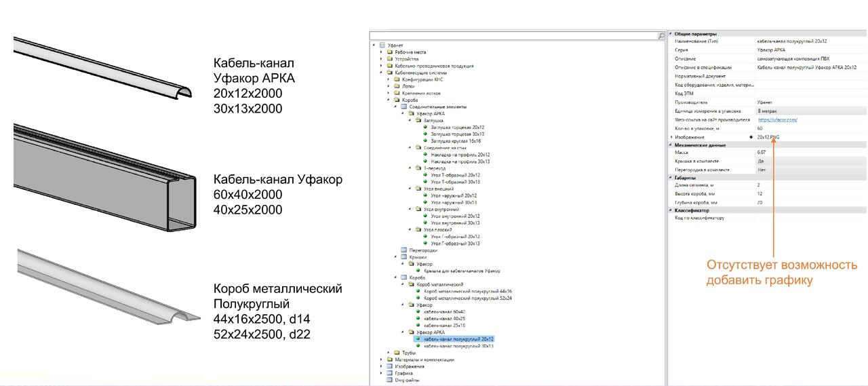Click Кабельно-проводниковая продукция folder icon
The height and width of the screenshot is (386, 868).
(389, 66)
